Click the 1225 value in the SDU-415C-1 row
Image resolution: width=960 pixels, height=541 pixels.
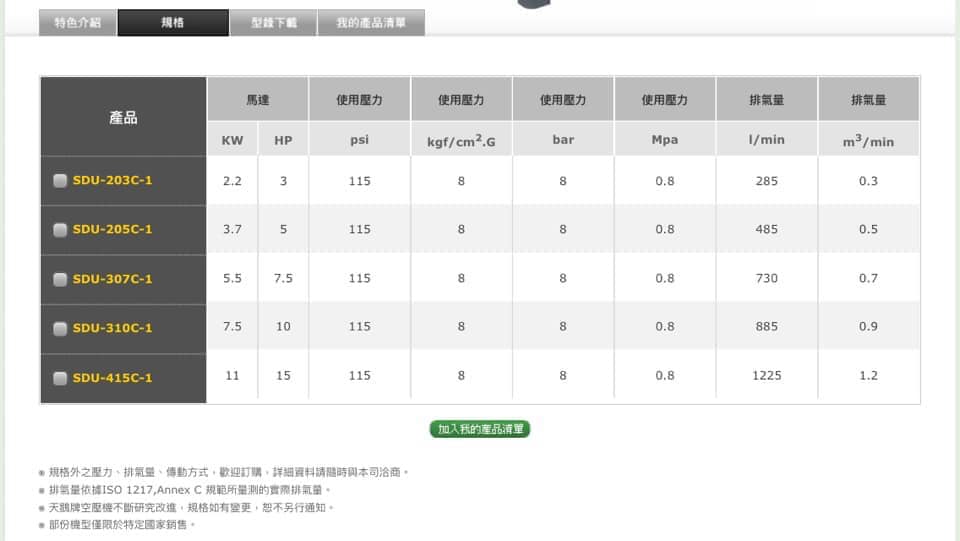(x=766, y=376)
